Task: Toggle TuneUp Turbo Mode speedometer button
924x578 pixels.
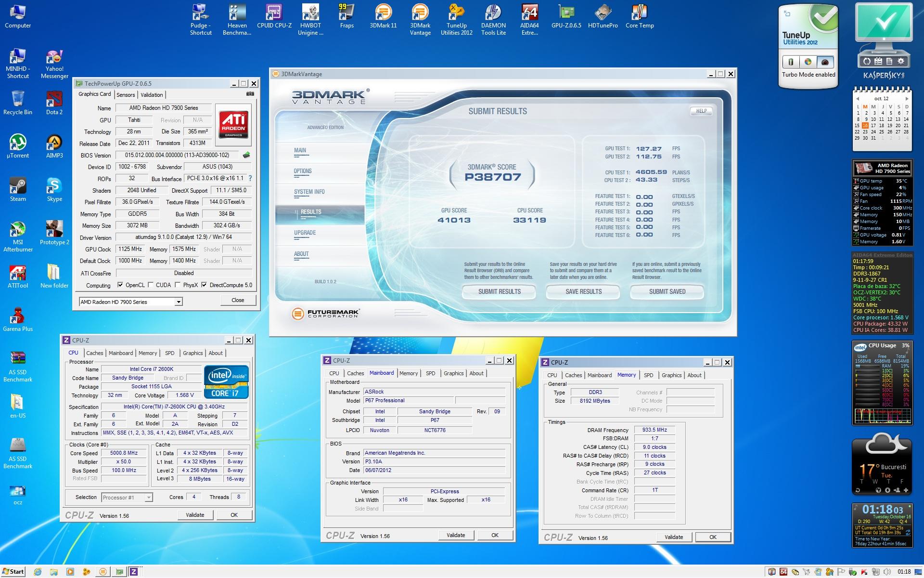Action: [x=825, y=62]
